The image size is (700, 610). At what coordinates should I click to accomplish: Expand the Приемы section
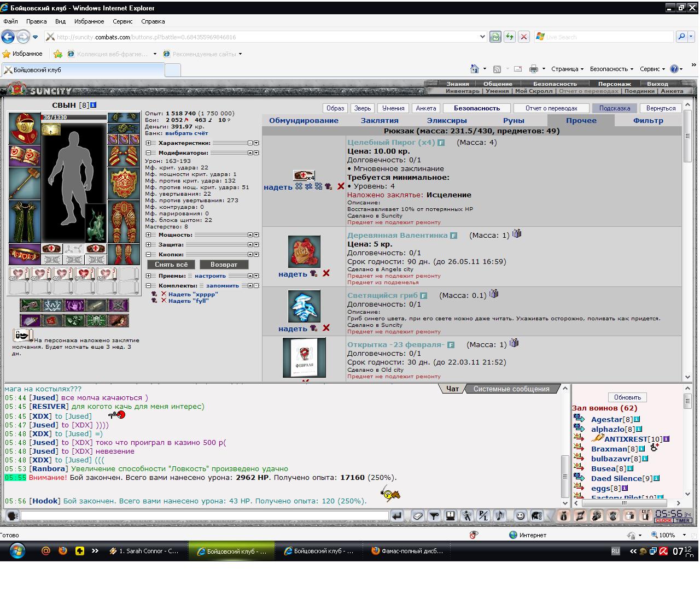(148, 276)
